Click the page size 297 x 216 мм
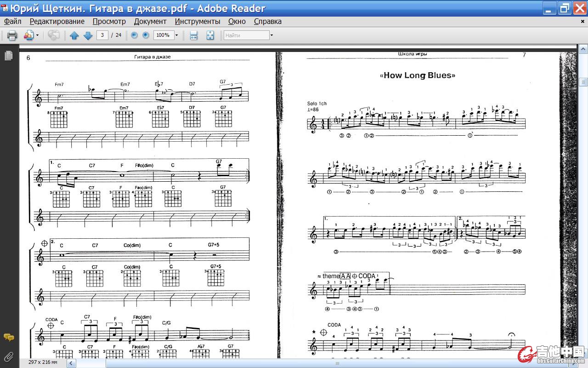The height and width of the screenshot is (368, 588). pyautogui.click(x=43, y=362)
